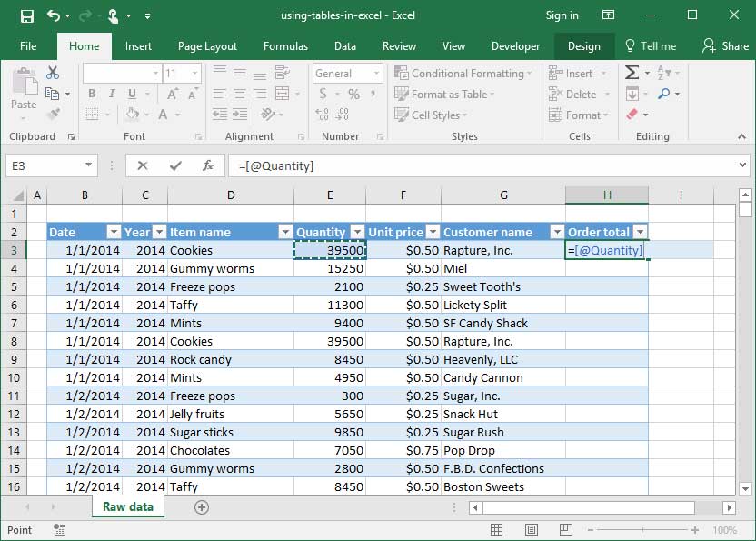Toggle Wrap Text
Viewport: 756px width, 541px height.
pyautogui.click(x=282, y=73)
